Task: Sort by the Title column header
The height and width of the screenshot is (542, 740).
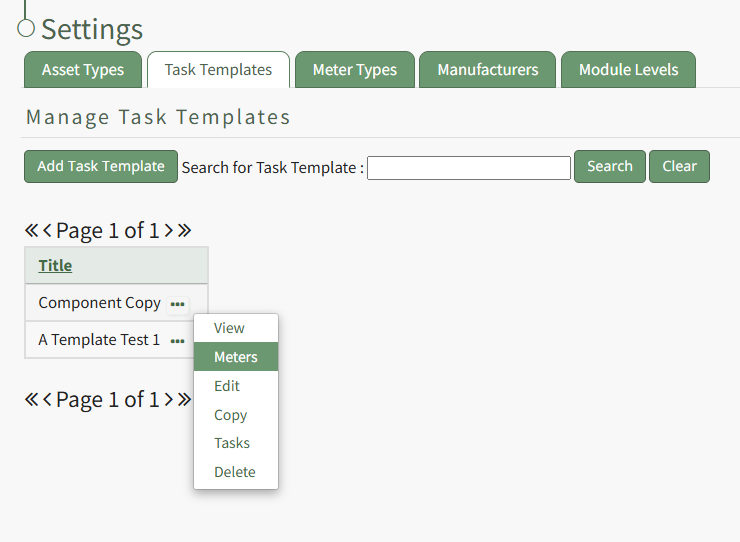Action: 55,265
